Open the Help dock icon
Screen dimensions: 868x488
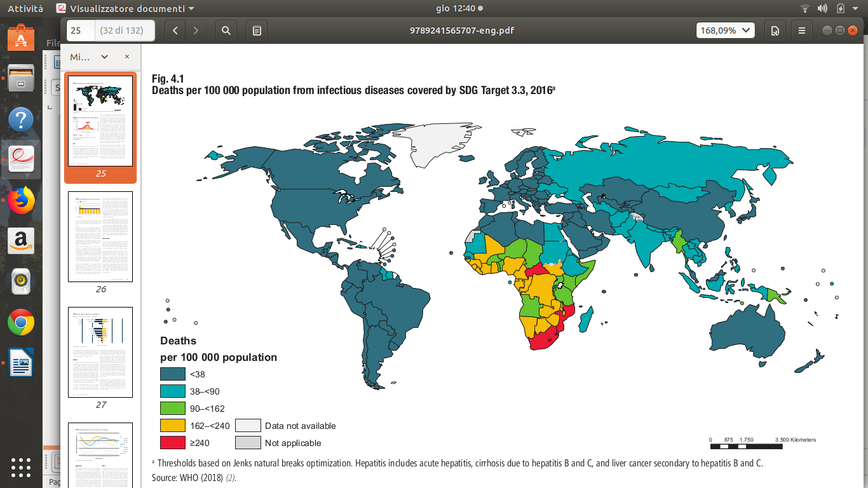coord(21,119)
